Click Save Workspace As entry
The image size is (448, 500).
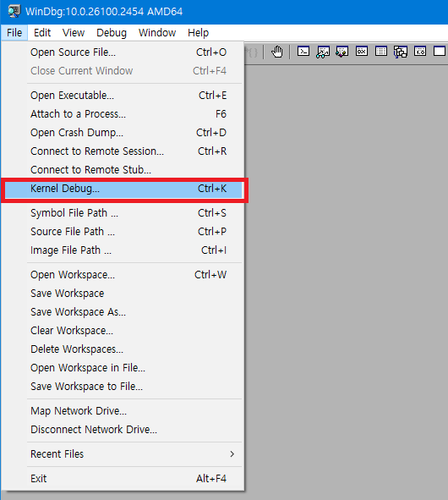tap(123, 312)
